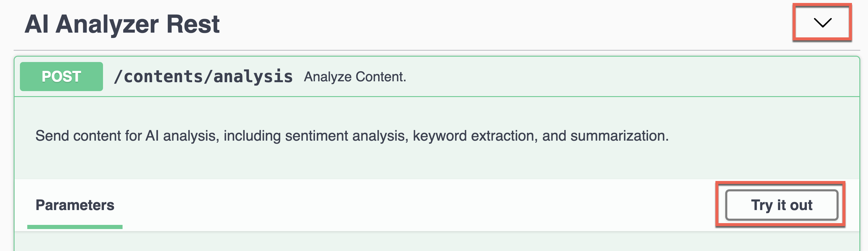Click the letters AI in the section title
This screenshot has width=868, height=251.
tap(37, 24)
